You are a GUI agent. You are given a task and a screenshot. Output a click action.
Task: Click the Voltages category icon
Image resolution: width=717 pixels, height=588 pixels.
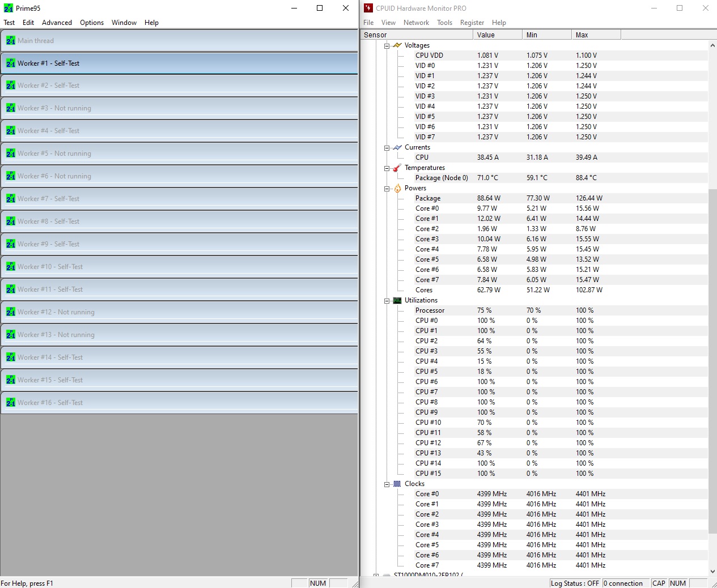[397, 45]
